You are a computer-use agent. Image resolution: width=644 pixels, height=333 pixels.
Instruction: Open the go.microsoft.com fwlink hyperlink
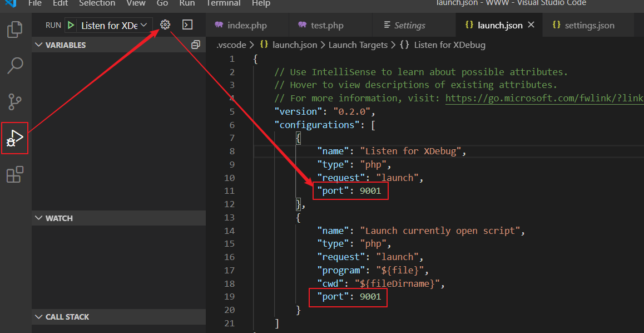pyautogui.click(x=545, y=97)
